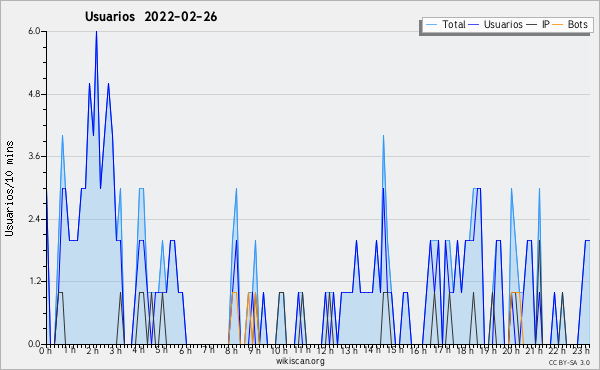Click the '17 h' x-axis label

pyautogui.click(x=442, y=350)
